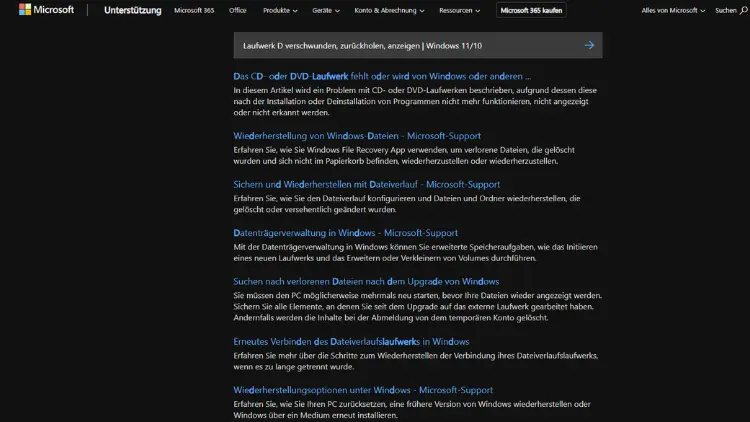Image resolution: width=750 pixels, height=422 pixels.
Task: Click the description about Windows File Recovery App
Action: pos(404,155)
